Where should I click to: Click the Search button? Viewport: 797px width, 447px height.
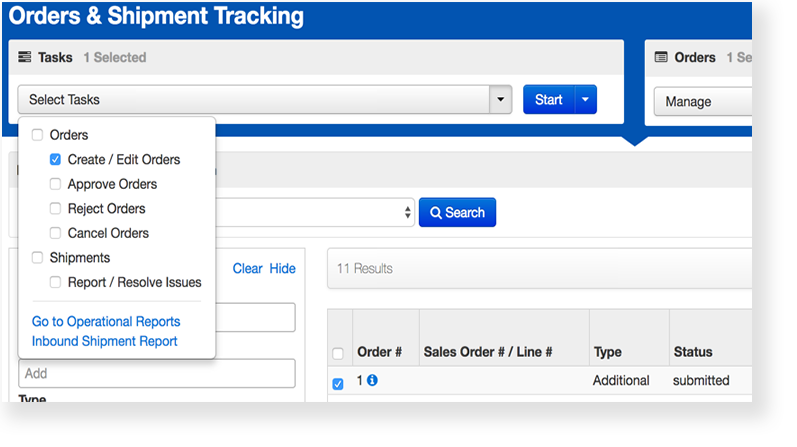coord(457,213)
